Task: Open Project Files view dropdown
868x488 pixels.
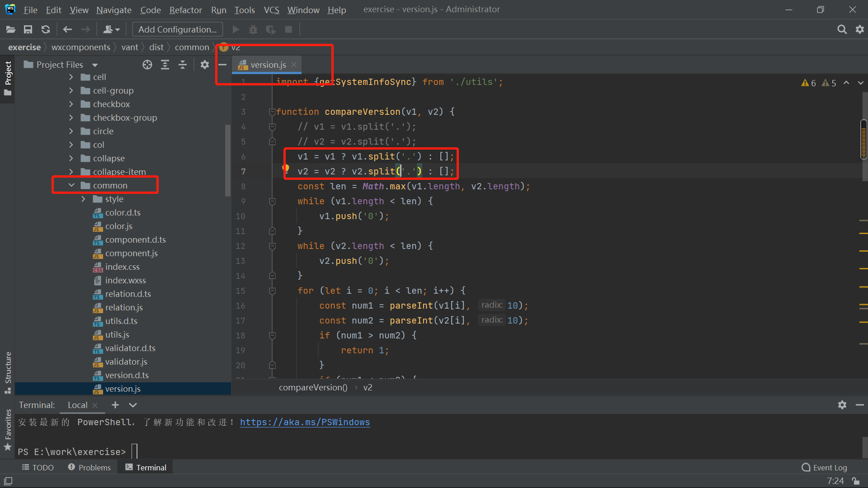Action: 95,65
